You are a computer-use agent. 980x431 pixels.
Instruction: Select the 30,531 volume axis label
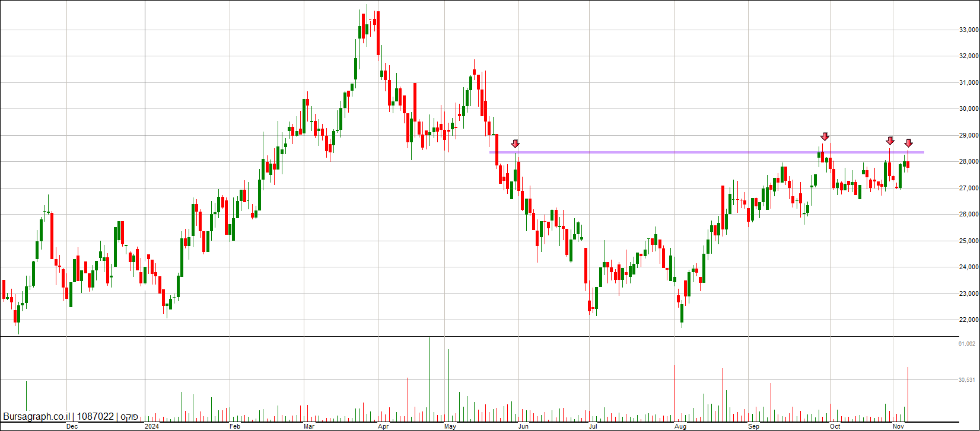967,380
